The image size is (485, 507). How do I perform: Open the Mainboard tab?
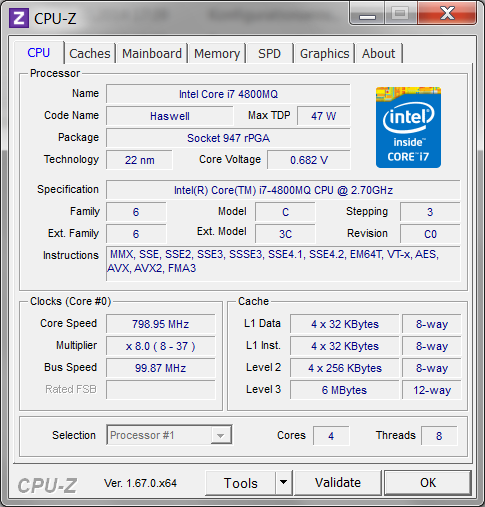tap(152, 53)
